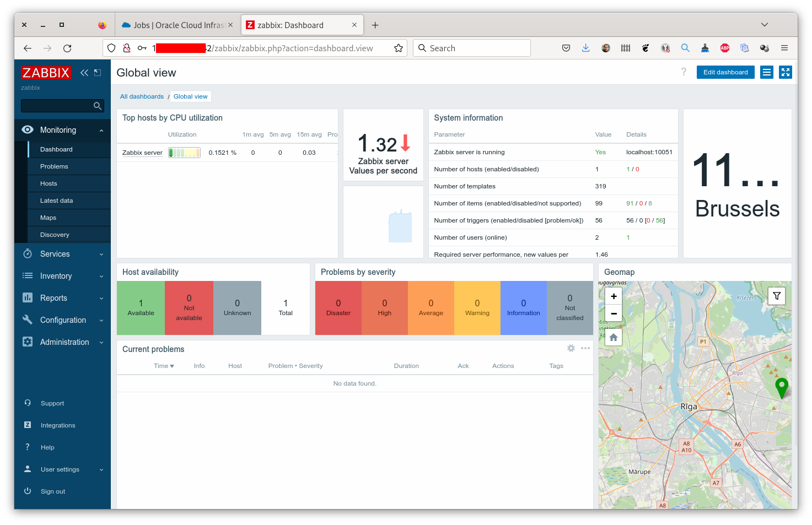Switch to the Jobs Oracle Cloud browser tab
The image size is (812, 525).
pos(176,25)
